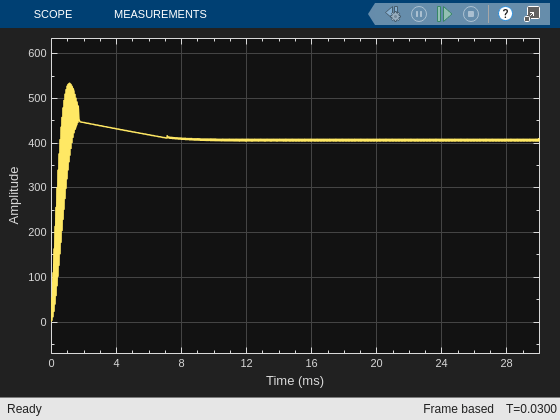Click the green step forward icon
Image resolution: width=560 pixels, height=420 pixels.
444,14
